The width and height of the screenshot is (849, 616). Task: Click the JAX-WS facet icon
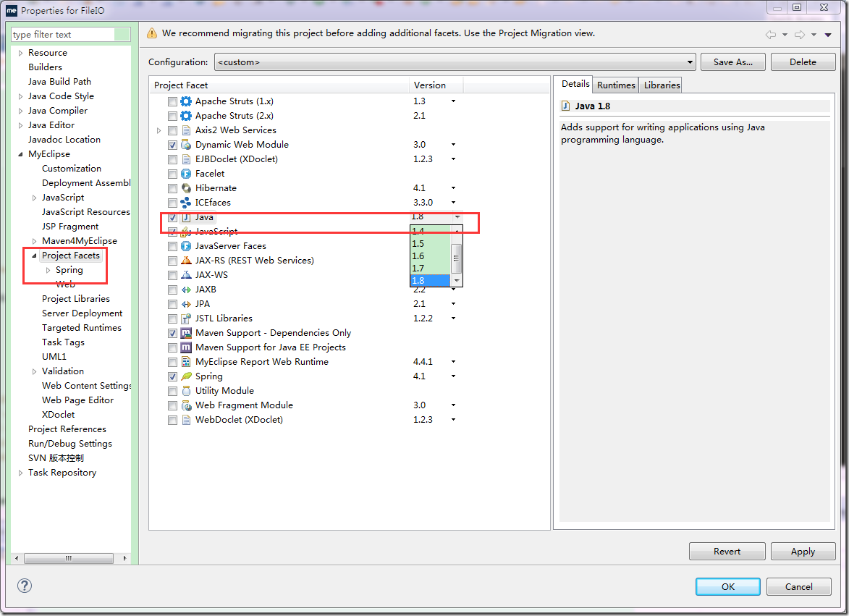tap(186, 275)
